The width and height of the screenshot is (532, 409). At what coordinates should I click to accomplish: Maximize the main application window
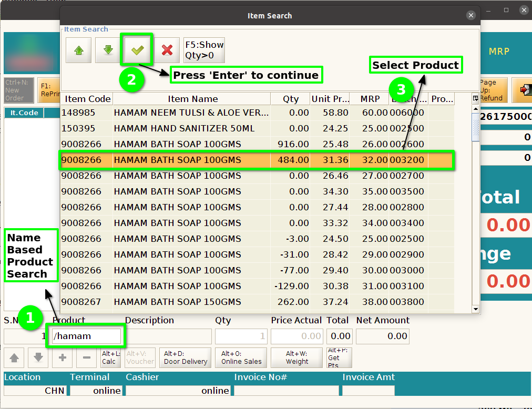tap(506, 10)
